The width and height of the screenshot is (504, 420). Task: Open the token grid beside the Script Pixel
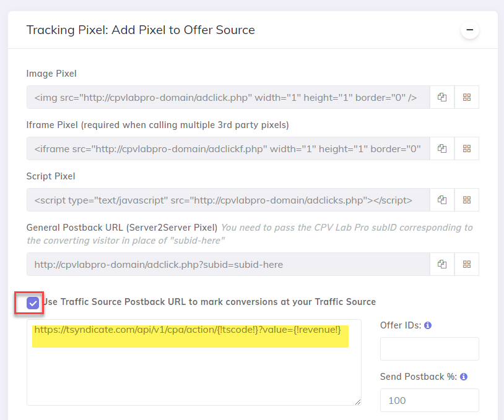(x=467, y=200)
